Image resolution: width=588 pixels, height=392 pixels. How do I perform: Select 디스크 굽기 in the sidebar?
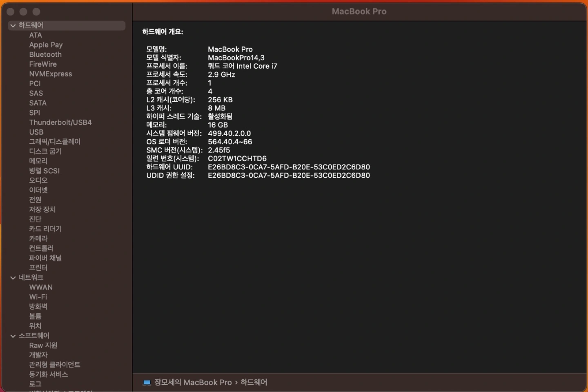tap(45, 151)
